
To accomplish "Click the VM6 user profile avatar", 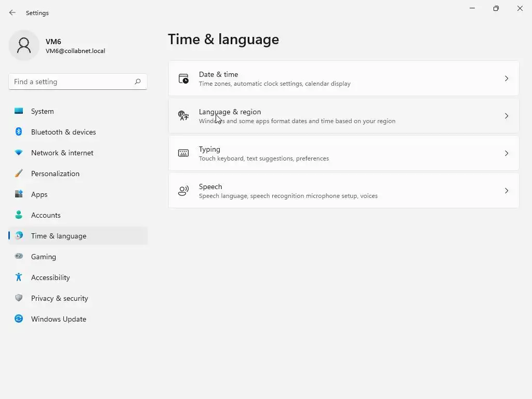I will 24,45.
